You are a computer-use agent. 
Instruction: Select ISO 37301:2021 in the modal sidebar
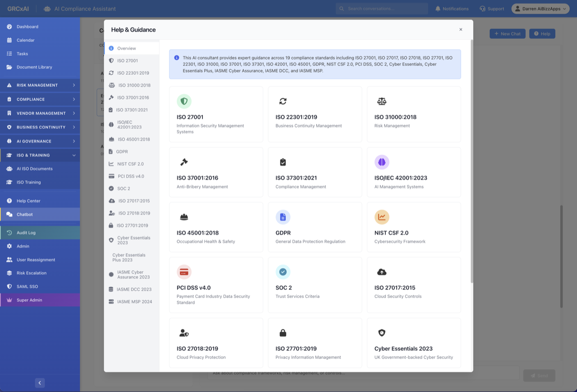131,109
